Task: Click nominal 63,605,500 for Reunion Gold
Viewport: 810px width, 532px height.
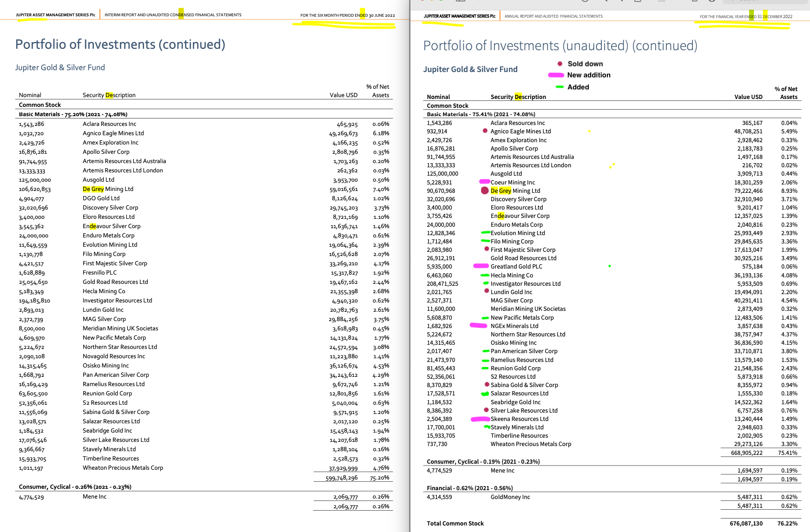Action: 33,394
